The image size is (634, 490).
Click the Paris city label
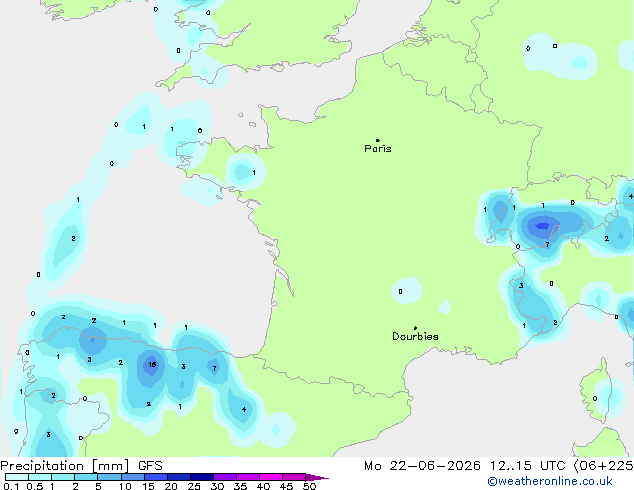click(378, 149)
